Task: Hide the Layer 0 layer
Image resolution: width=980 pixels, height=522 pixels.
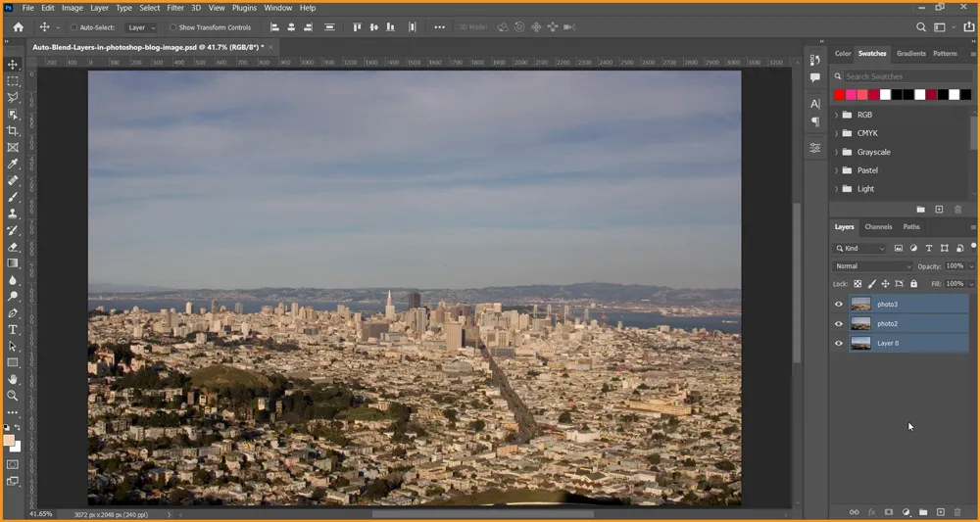Action: [839, 343]
